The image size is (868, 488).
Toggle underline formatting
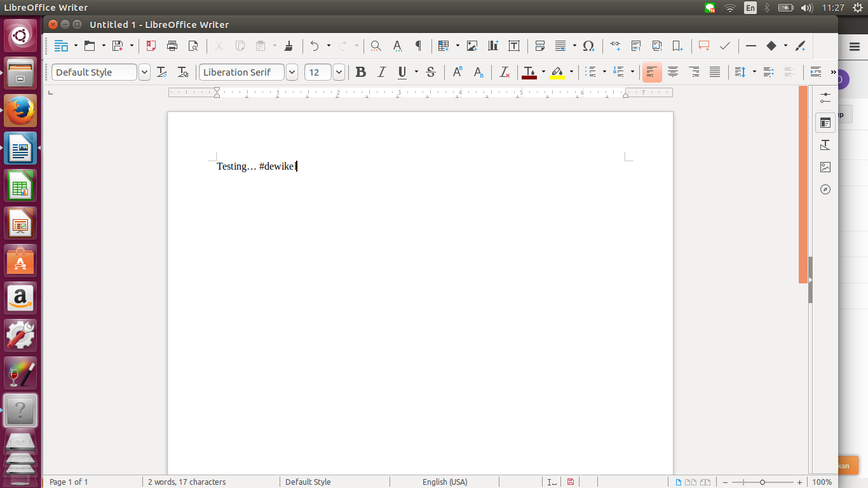tap(402, 72)
